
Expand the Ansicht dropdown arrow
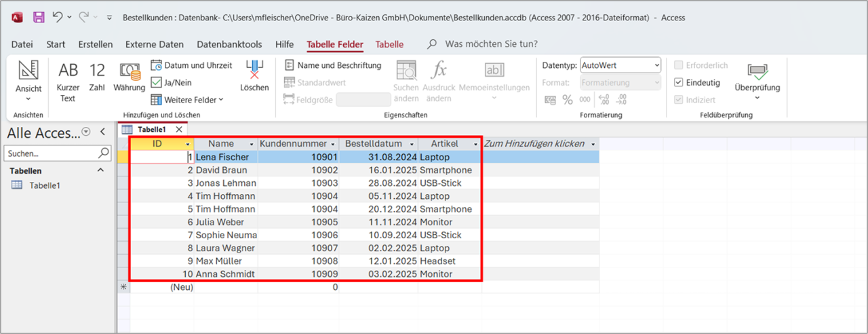coord(28,98)
